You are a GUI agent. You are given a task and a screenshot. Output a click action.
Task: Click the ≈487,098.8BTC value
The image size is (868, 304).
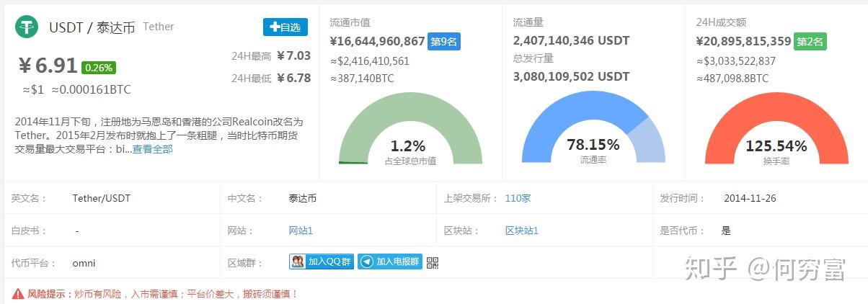click(x=732, y=79)
